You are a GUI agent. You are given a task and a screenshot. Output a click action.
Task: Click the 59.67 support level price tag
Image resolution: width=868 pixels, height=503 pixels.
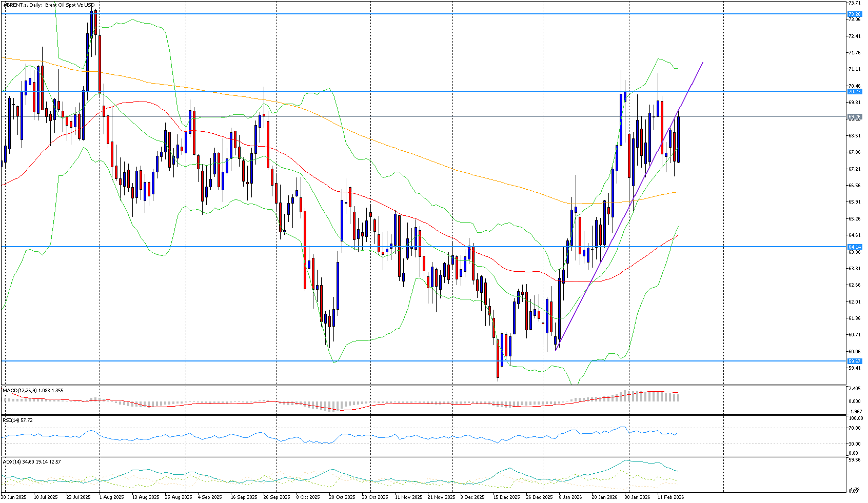[x=854, y=361]
